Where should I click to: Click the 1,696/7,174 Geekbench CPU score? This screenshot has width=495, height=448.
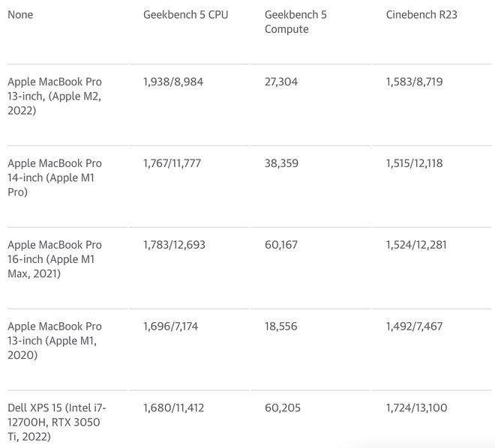[172, 327]
